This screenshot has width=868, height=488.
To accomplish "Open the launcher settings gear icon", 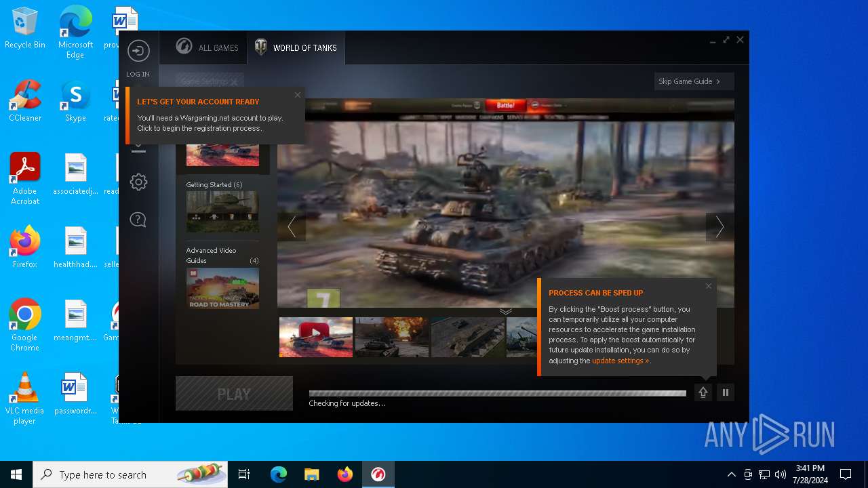I will 138,182.
